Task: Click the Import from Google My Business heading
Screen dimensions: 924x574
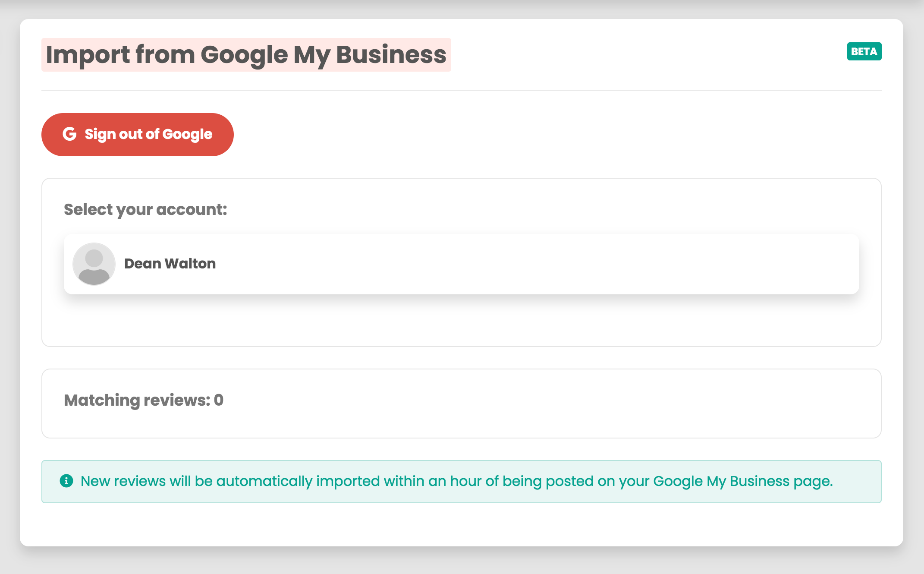Action: coord(246,55)
